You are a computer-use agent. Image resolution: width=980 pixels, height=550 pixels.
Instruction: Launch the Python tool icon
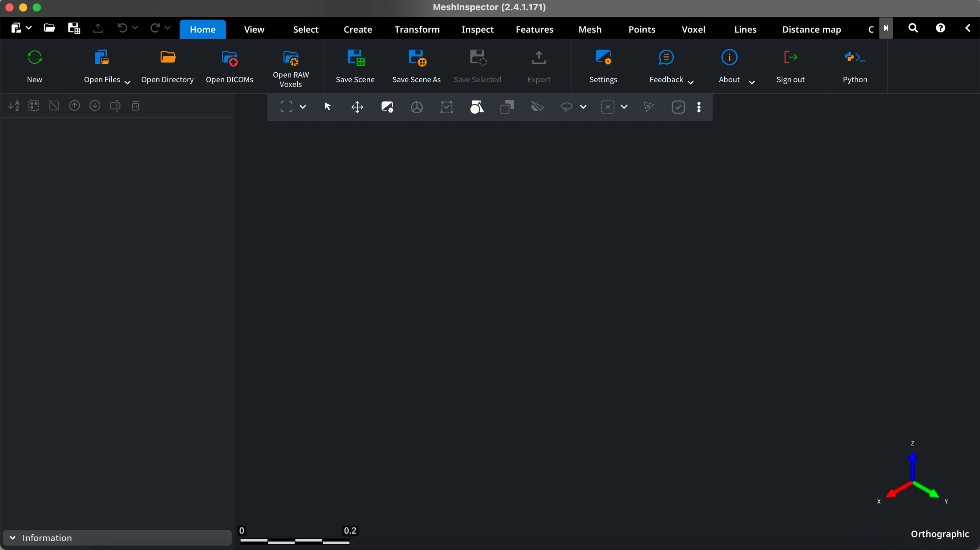[855, 57]
